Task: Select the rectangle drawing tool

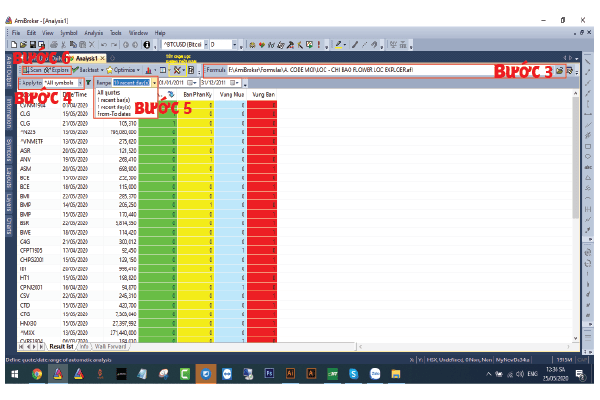Action: coord(588,147)
